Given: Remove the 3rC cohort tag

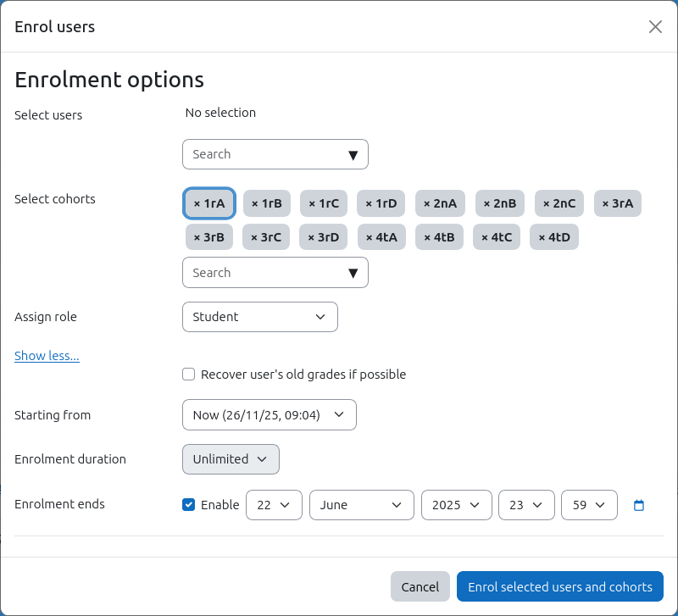Looking at the screenshot, I should (266, 237).
